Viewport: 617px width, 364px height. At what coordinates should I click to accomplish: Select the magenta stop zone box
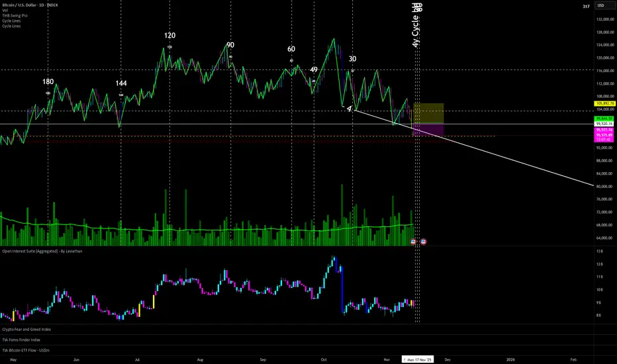coord(428,130)
